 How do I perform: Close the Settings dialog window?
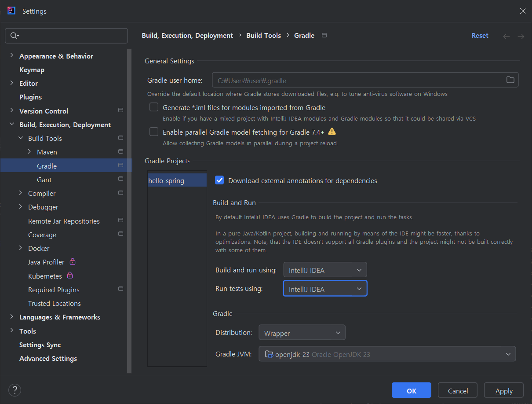tap(522, 11)
